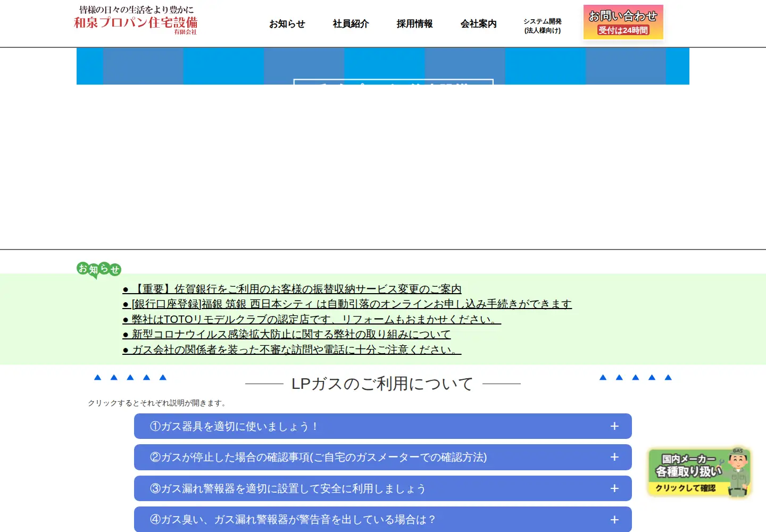The width and height of the screenshot is (766, 532).
Task: Click the green お知らせ speech bubble badge
Action: coord(99,269)
